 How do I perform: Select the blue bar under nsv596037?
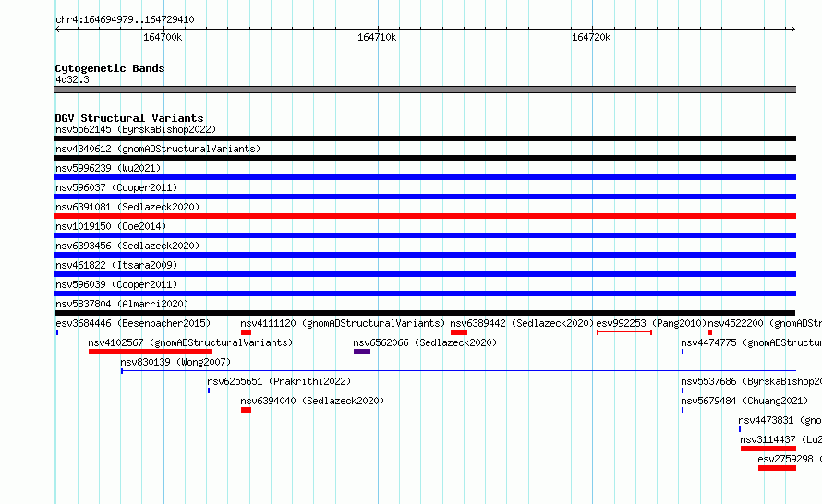(x=425, y=197)
